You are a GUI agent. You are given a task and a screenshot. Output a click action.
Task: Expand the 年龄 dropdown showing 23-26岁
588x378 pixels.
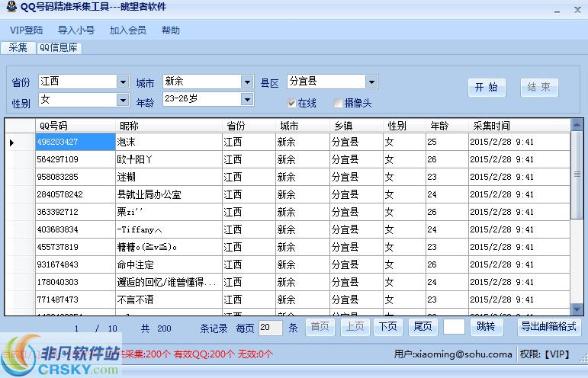(x=247, y=99)
